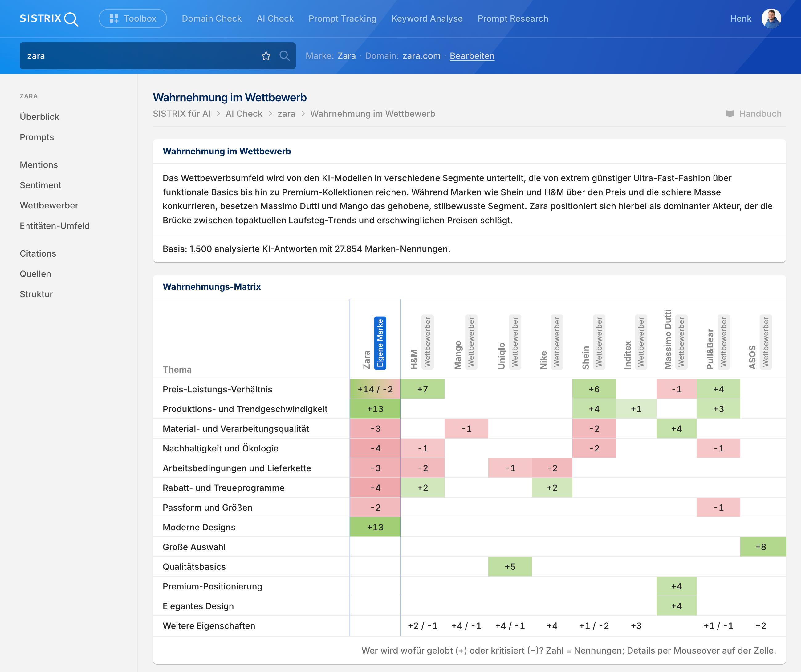Viewport: 801px width, 672px height.
Task: Click Massimo Dutti +4 Elegantes Design cell
Action: point(676,606)
